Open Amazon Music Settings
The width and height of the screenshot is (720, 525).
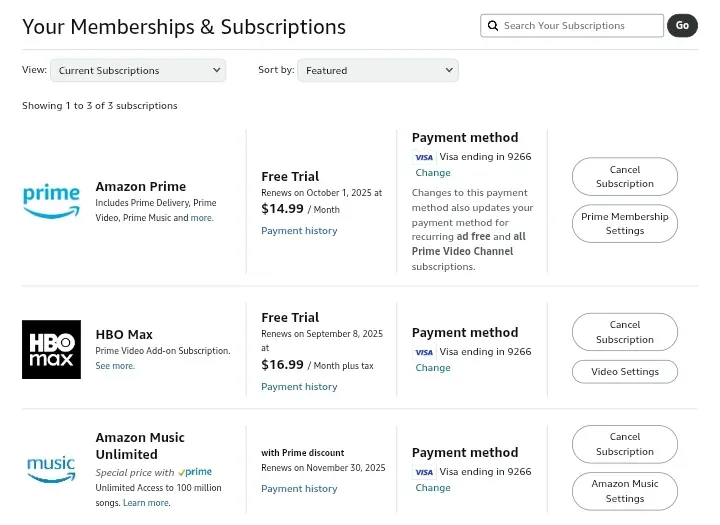624,491
